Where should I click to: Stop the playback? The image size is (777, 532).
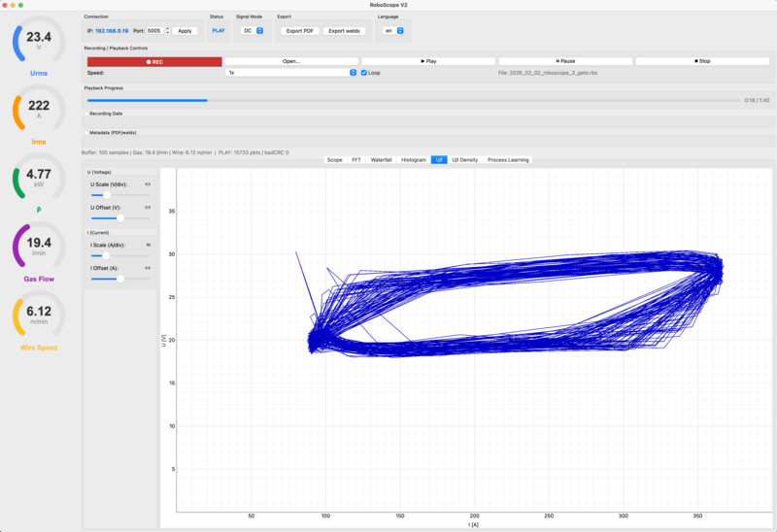point(702,61)
